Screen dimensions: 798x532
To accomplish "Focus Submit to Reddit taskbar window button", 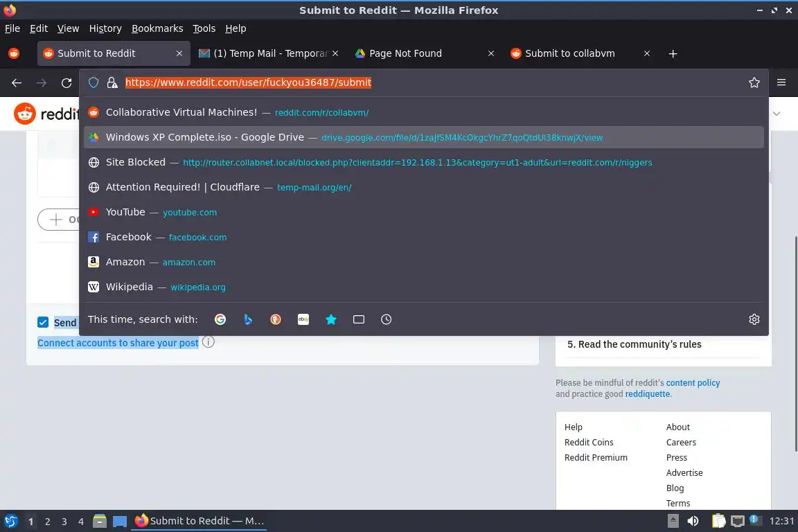I will (x=199, y=521).
